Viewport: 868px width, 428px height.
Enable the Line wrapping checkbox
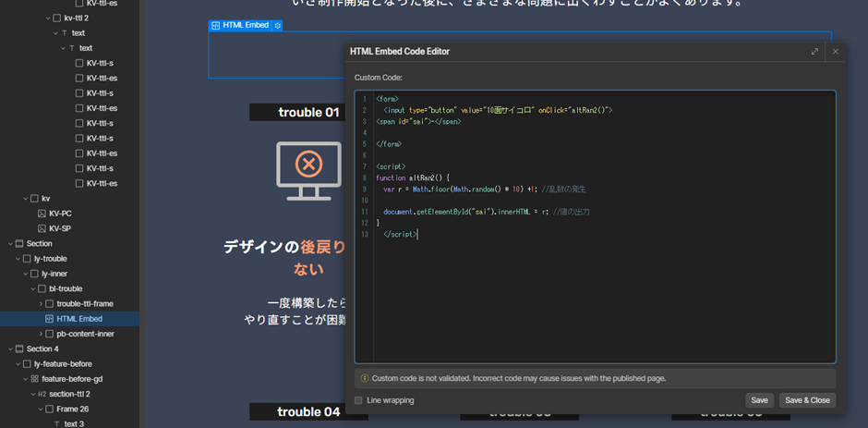(358, 400)
